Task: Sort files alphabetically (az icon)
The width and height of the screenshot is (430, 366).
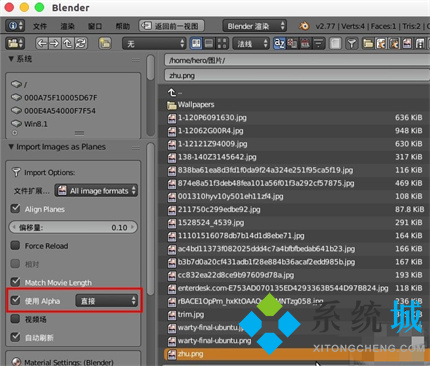Action: [x=279, y=43]
